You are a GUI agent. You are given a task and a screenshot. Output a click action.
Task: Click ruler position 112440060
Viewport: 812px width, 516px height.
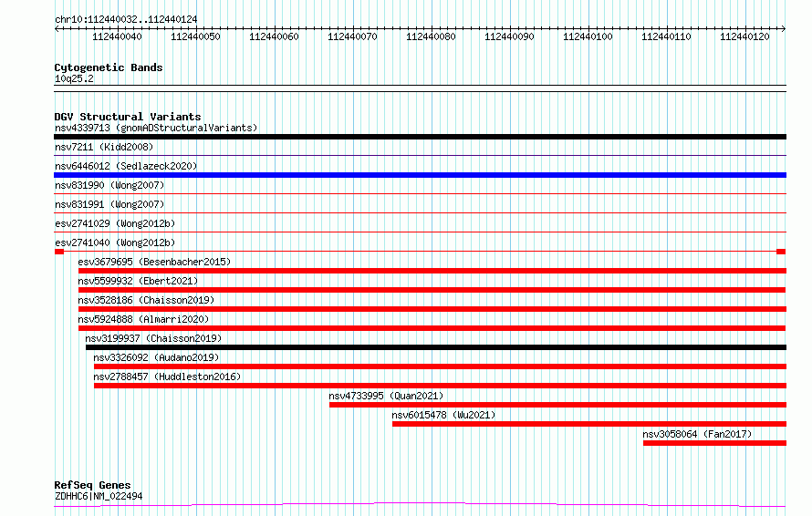pos(274,36)
